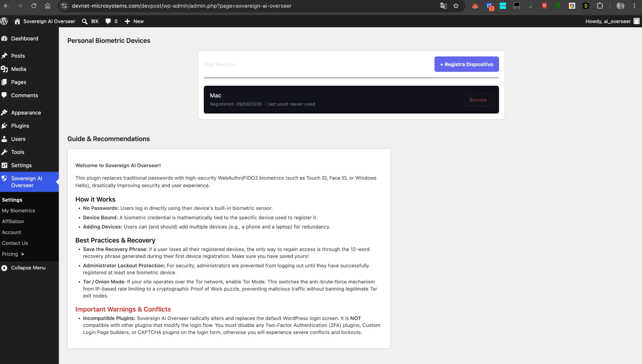Open the Contact Us submenu
The image size is (642, 364).
pos(15,243)
